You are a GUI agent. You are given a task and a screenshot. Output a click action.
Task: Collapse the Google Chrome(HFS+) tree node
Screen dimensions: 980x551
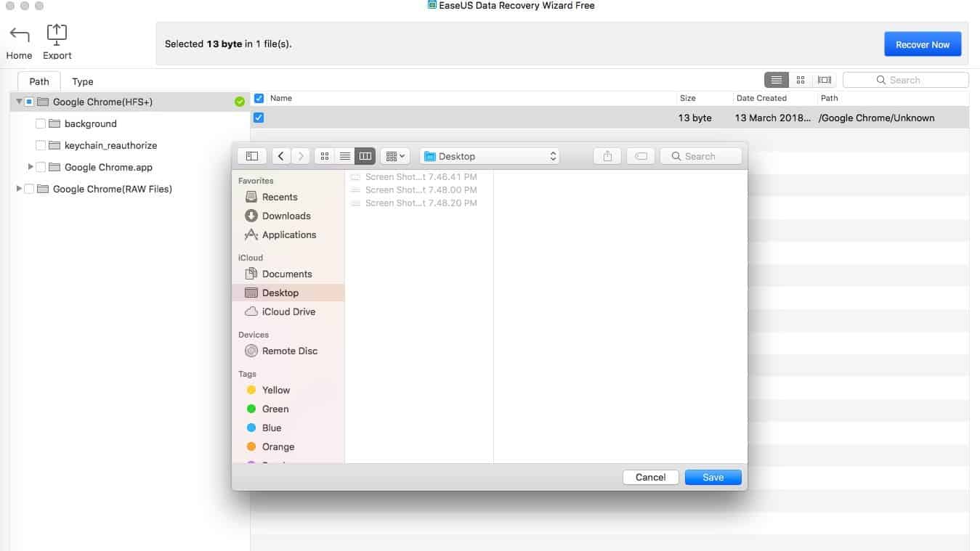pyautogui.click(x=19, y=102)
